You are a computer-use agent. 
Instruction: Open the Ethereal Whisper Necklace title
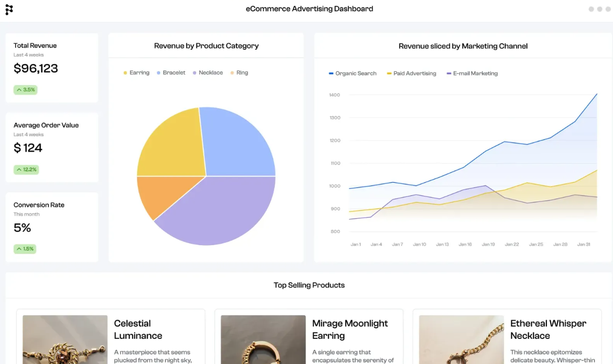coord(548,329)
